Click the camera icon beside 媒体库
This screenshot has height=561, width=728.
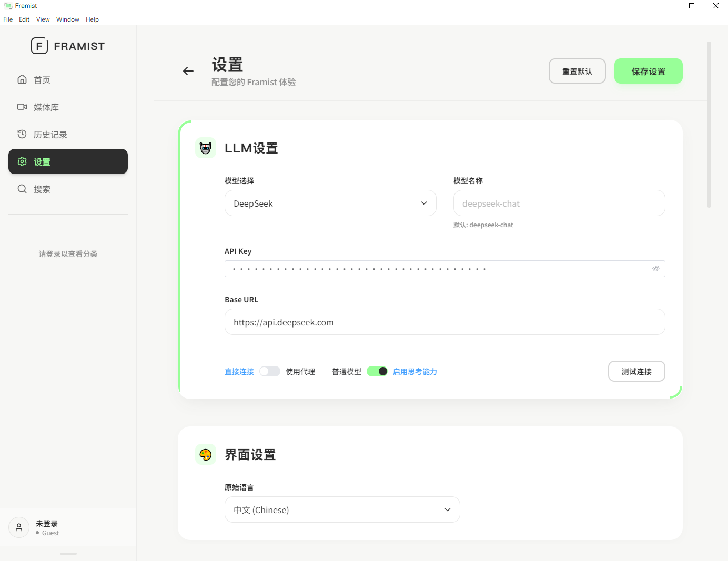22,107
